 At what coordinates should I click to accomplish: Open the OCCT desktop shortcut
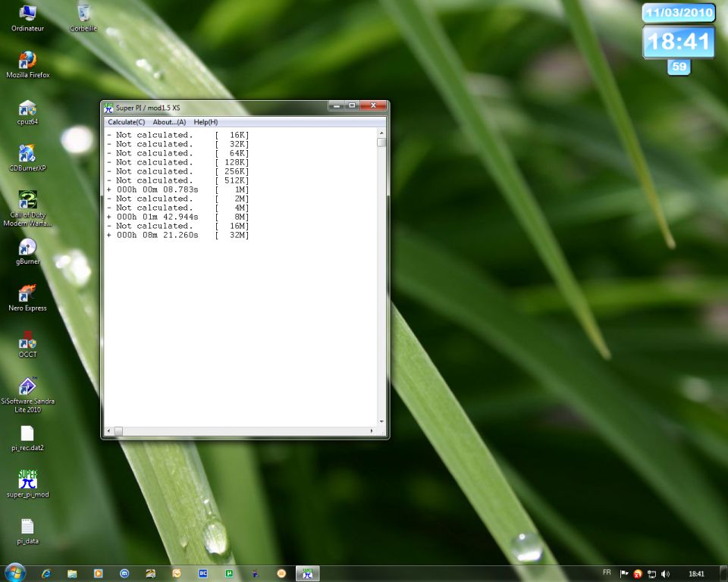point(27,342)
